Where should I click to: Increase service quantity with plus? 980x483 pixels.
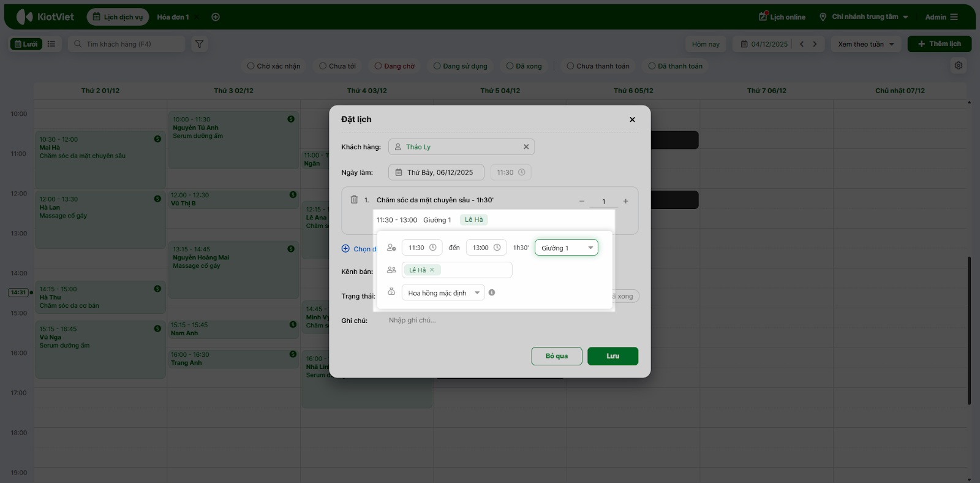click(625, 201)
